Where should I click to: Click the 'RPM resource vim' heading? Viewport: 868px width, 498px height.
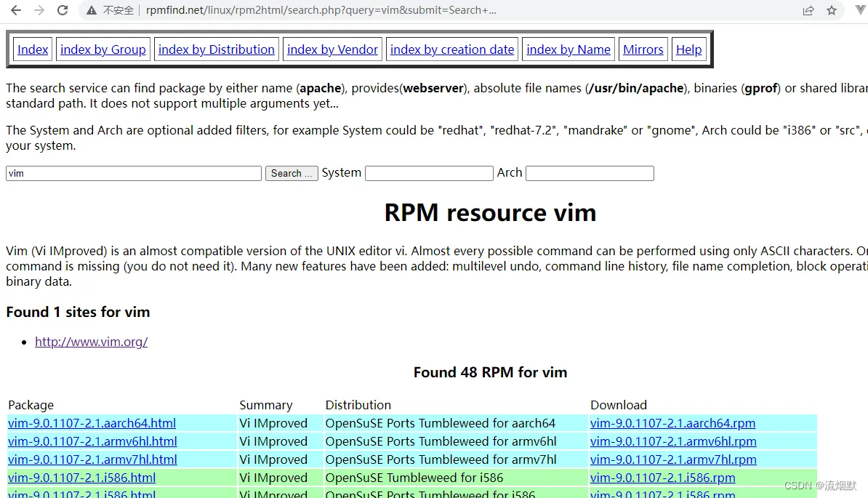coord(491,213)
